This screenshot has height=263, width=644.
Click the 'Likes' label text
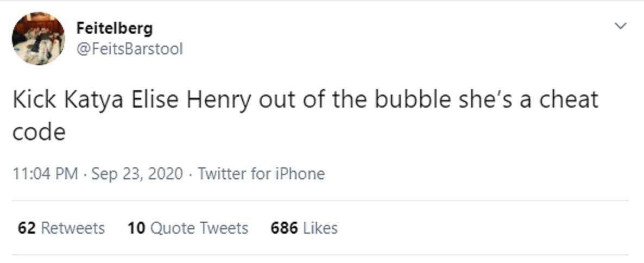(320, 228)
